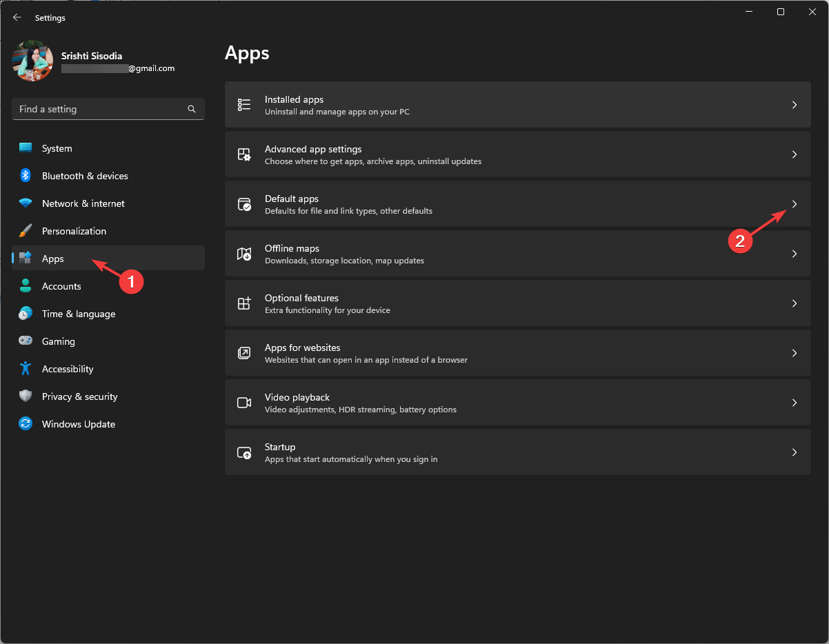Expand Startup settings via chevron
829x644 pixels.
(794, 452)
